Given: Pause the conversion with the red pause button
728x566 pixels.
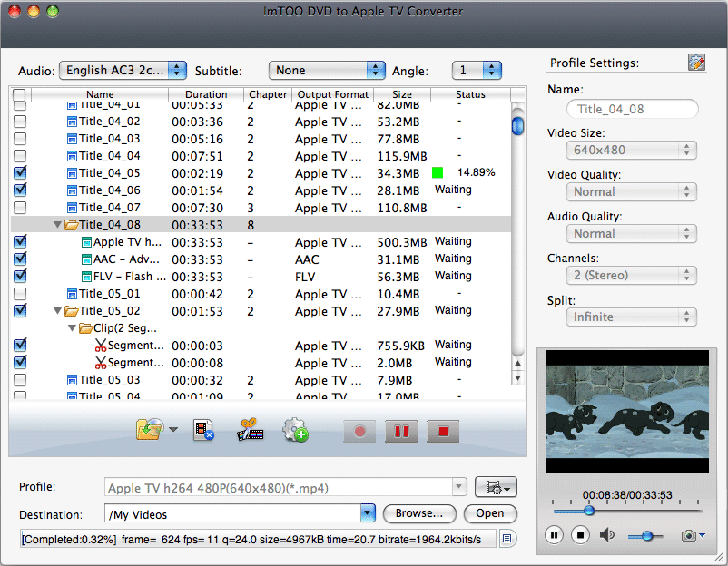Looking at the screenshot, I should tap(401, 432).
